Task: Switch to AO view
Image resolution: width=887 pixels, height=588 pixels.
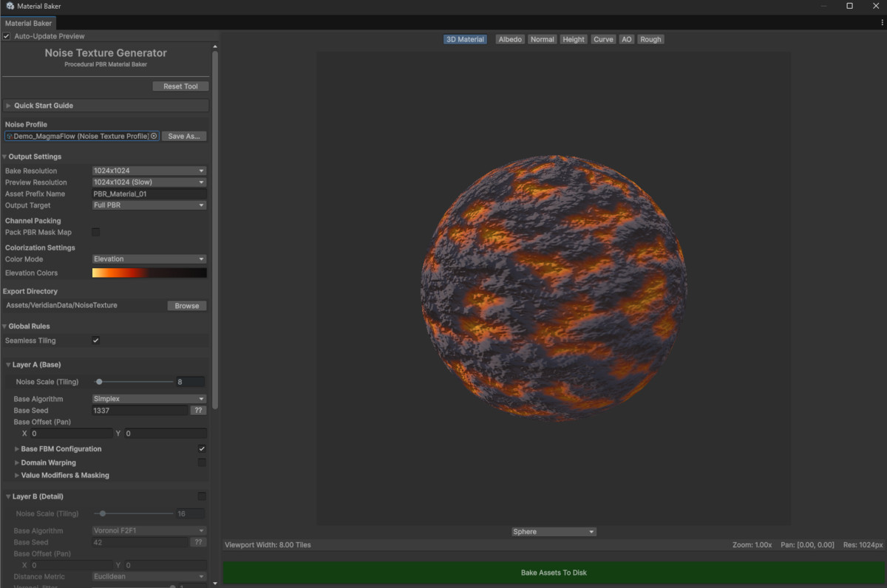Action: (x=626, y=39)
